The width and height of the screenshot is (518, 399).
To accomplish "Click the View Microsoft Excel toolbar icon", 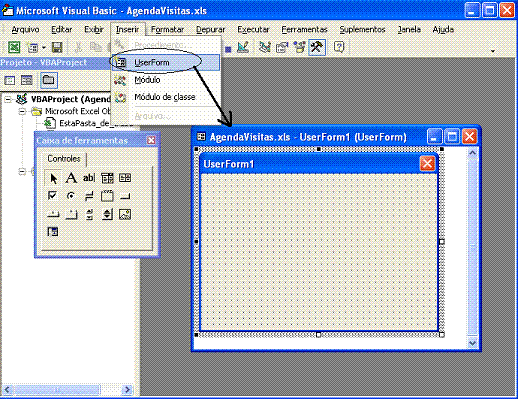I will 14,47.
